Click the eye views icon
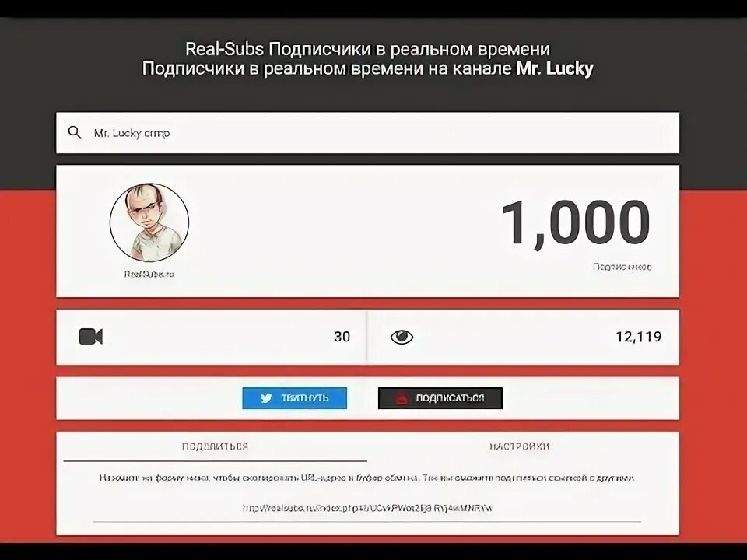 tap(402, 337)
